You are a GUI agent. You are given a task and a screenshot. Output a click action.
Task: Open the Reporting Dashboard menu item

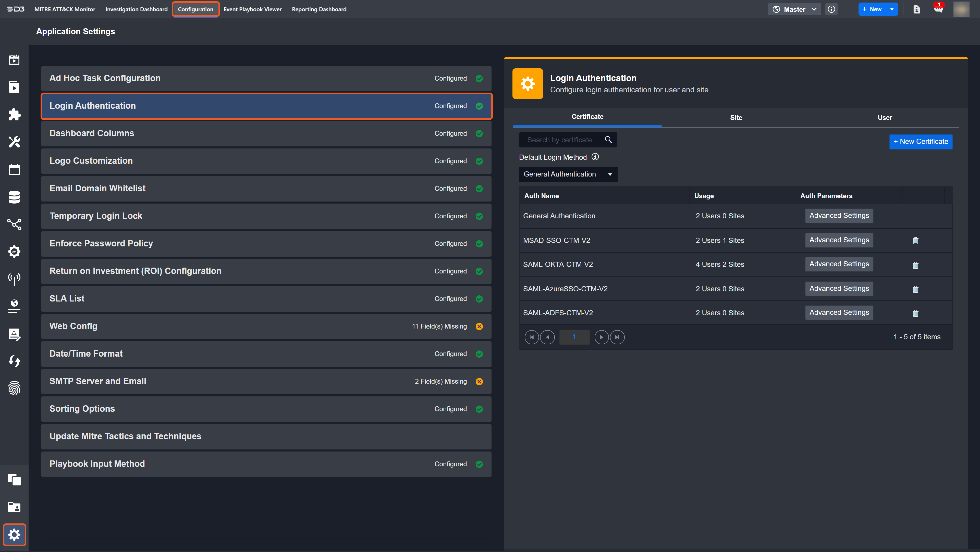pyautogui.click(x=319, y=9)
